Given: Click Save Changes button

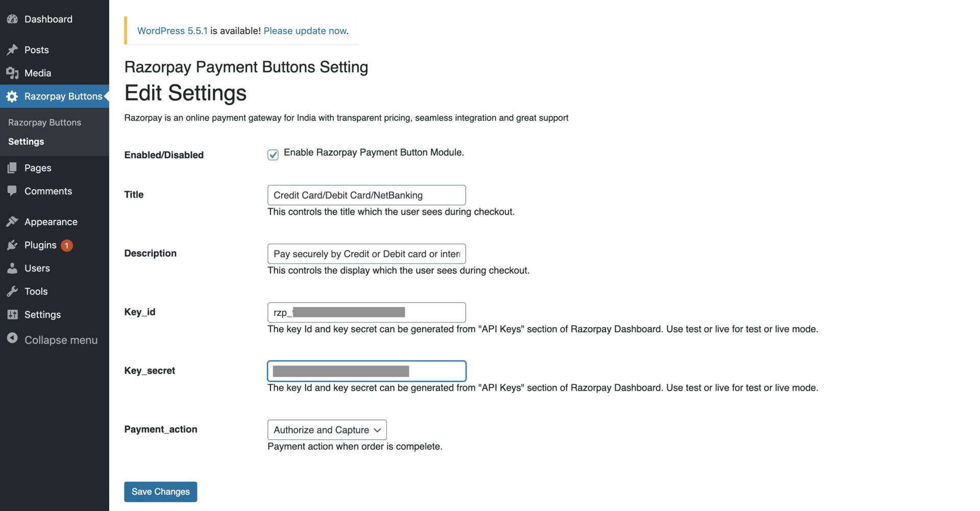Looking at the screenshot, I should pos(160,492).
